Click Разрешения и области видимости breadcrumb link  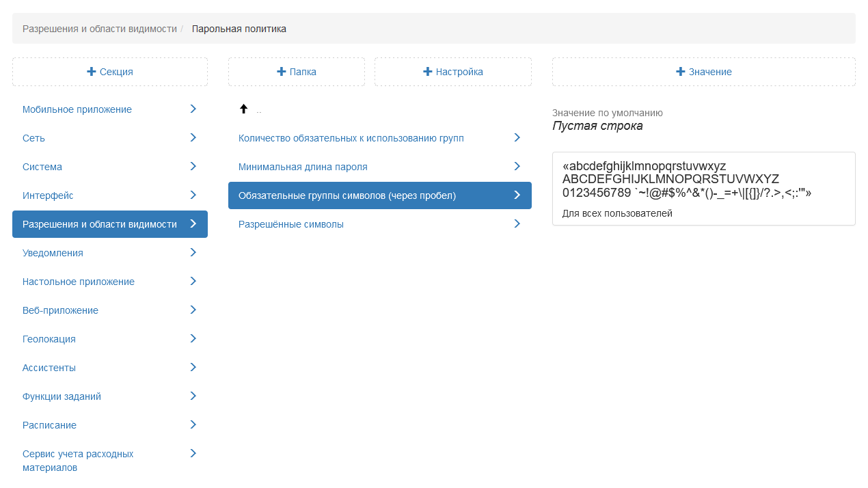tap(100, 29)
